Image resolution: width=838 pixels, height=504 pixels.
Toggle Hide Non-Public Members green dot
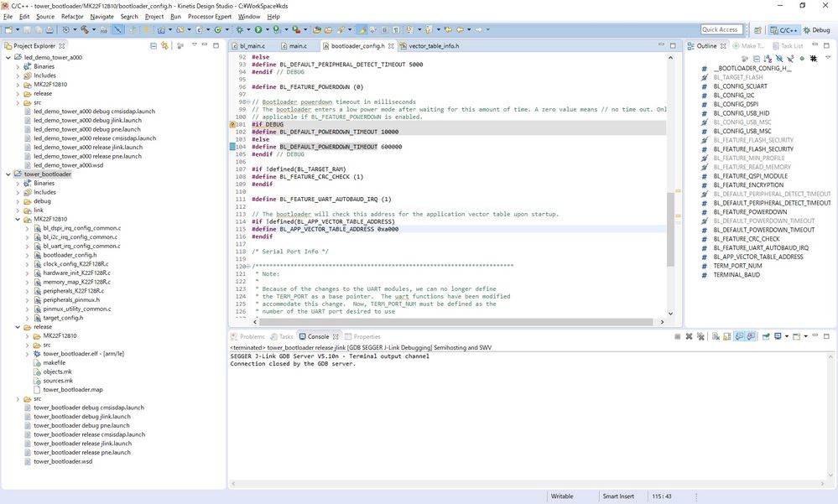(802, 58)
